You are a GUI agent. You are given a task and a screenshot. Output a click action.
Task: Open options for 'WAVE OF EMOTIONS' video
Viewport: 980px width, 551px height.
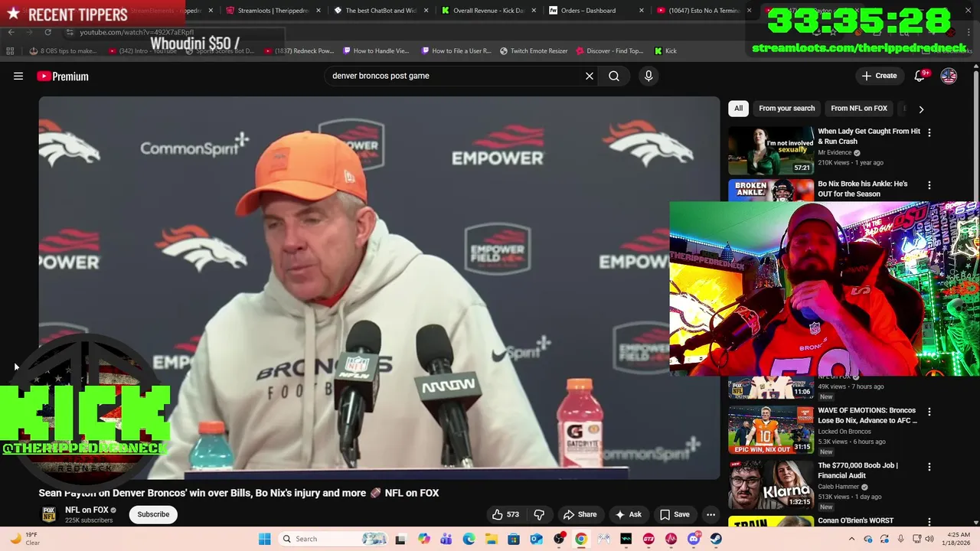[x=929, y=412]
